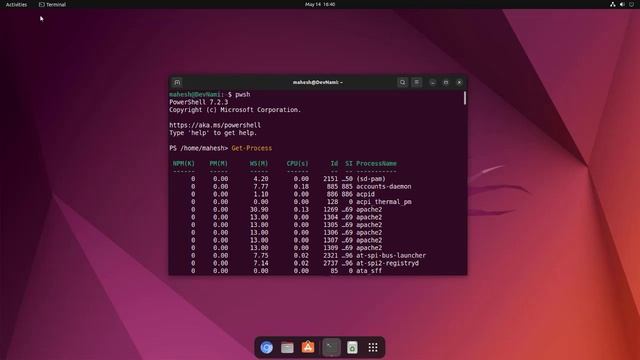Open the terminal hamburger menu
This screenshot has height=360, width=640.
coord(417,82)
